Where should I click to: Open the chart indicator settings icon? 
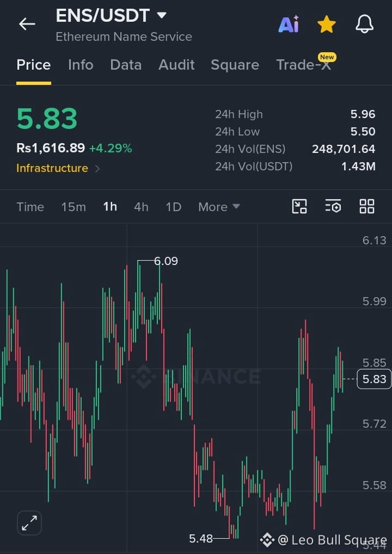333,206
